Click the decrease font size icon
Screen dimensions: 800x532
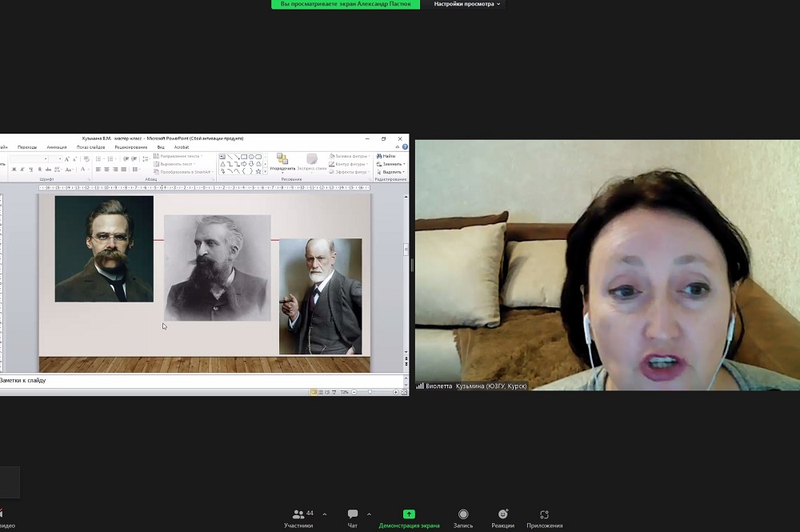click(x=74, y=159)
